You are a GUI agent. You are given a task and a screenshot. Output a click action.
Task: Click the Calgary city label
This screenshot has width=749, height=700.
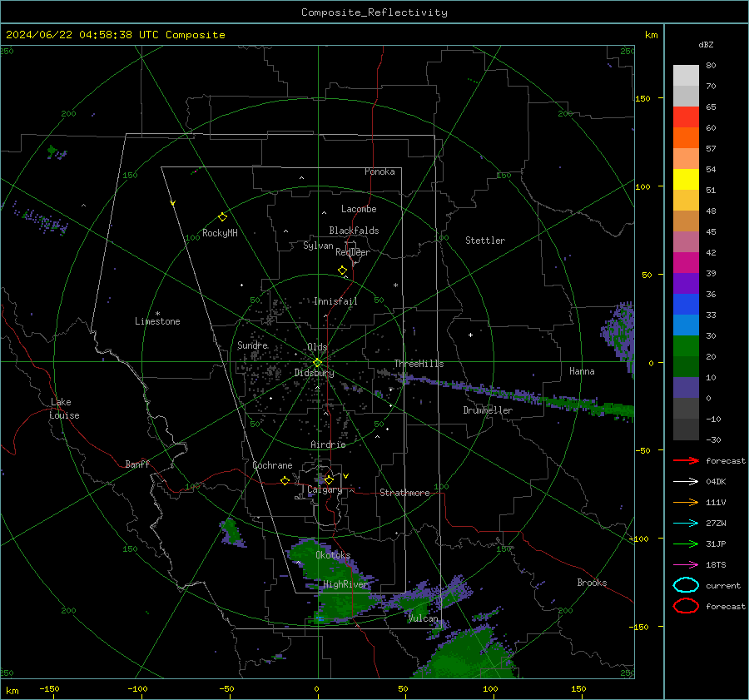tap(325, 489)
